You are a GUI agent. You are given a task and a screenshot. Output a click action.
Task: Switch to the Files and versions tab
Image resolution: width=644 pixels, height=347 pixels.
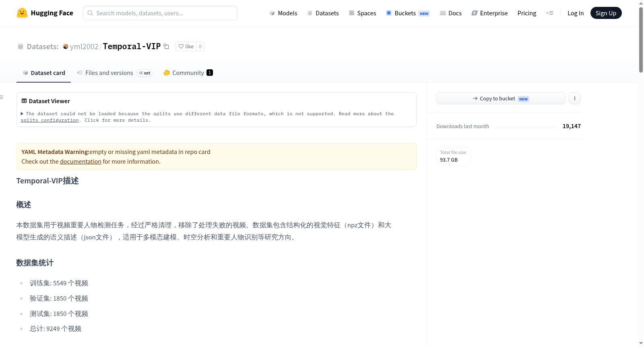(114, 73)
